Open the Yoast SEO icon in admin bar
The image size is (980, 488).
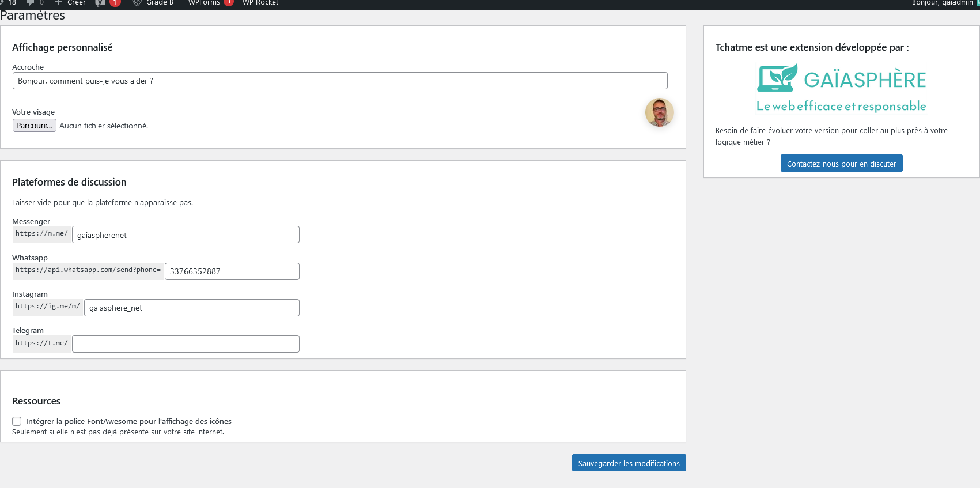click(x=100, y=3)
